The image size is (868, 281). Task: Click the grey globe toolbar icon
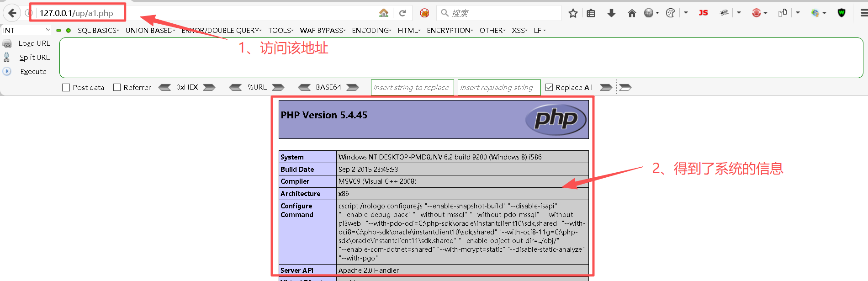649,13
